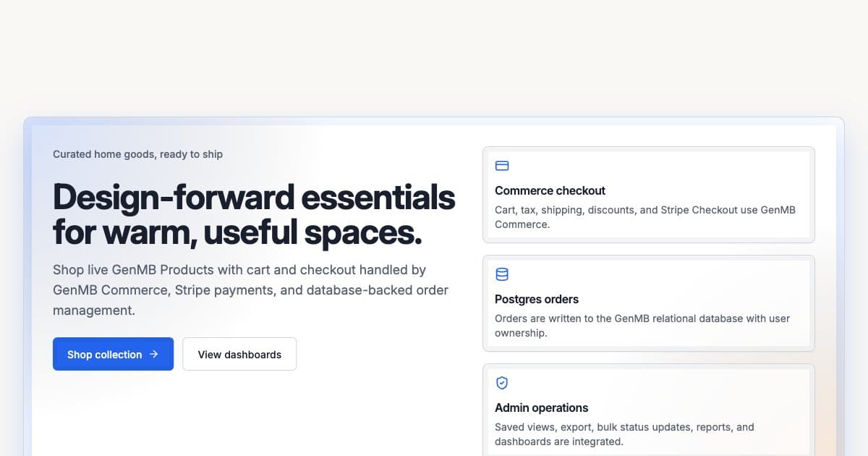Click the 'Shop live GenMB Products' paragraph
The image size is (868, 456).
[x=251, y=290]
